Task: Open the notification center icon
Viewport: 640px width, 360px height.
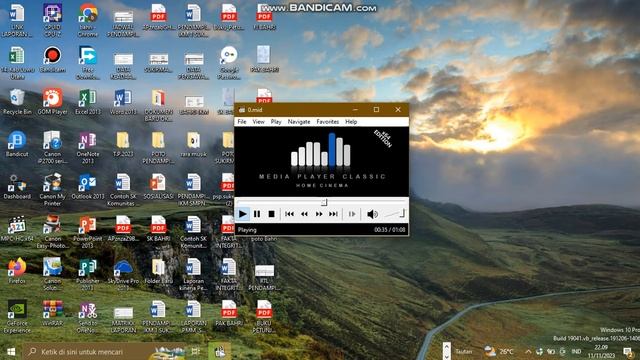Action: [x=628, y=351]
